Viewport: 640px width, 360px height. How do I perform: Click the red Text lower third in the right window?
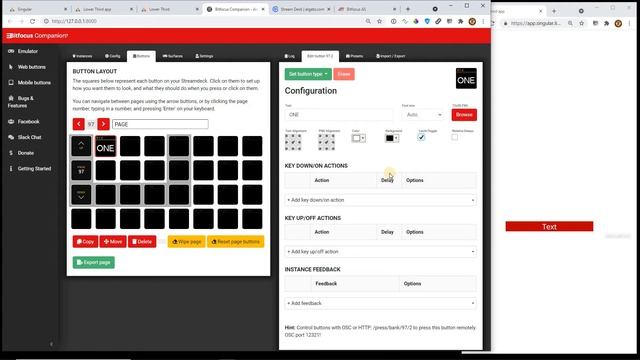pos(549,227)
